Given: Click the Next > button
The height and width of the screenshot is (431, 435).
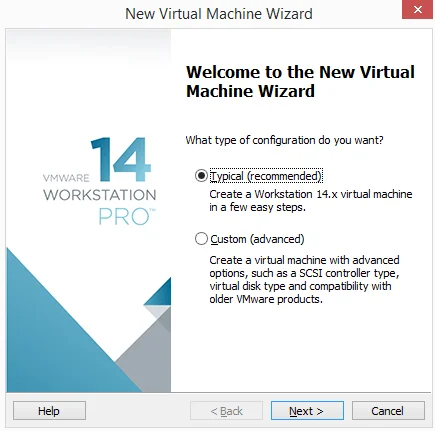Looking at the screenshot, I should click(307, 411).
